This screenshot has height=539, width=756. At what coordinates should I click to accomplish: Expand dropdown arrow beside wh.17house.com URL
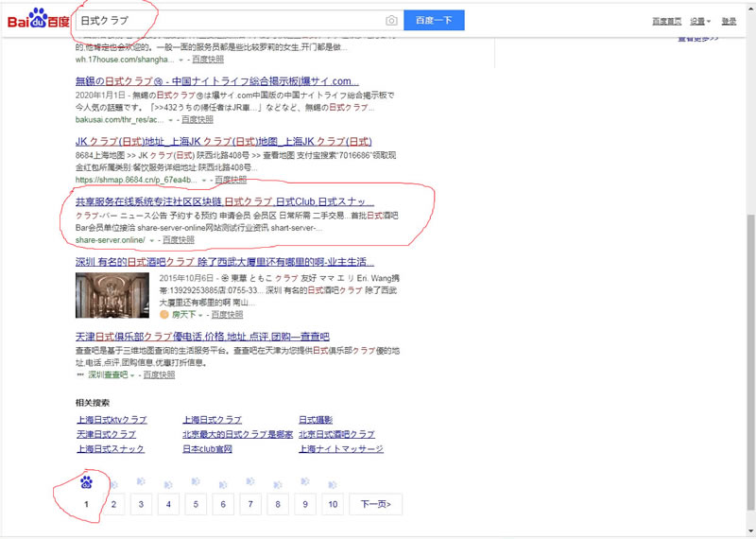[x=181, y=60]
